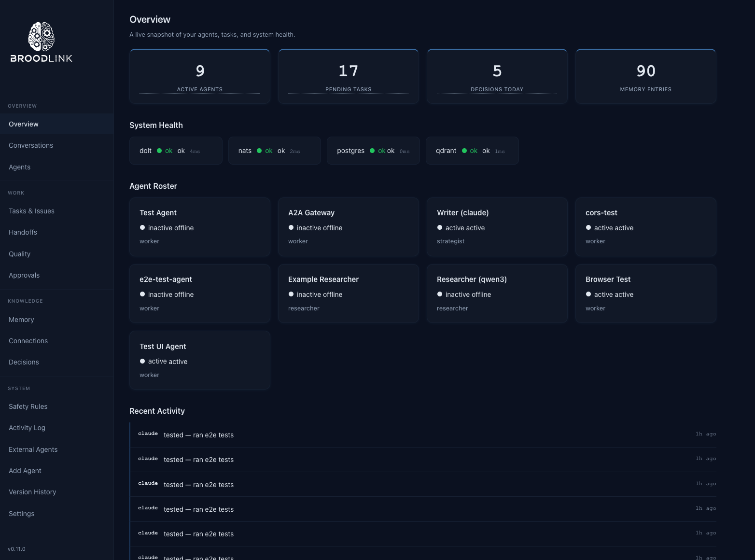Viewport: 755px width, 560px height.
Task: Click the Decisions Today counter
Action: (497, 76)
